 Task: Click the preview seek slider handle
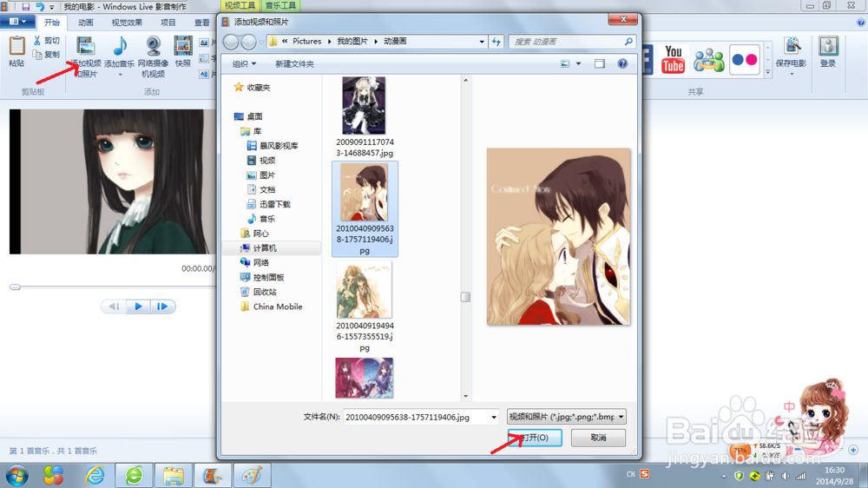[15, 287]
